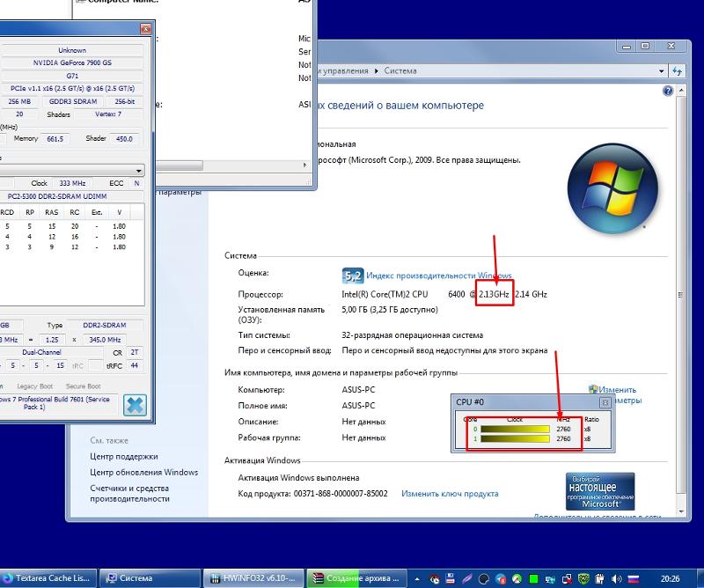Click the System window vertical scrollbar up arrow
The width and height of the screenshot is (704, 588).
click(x=681, y=91)
